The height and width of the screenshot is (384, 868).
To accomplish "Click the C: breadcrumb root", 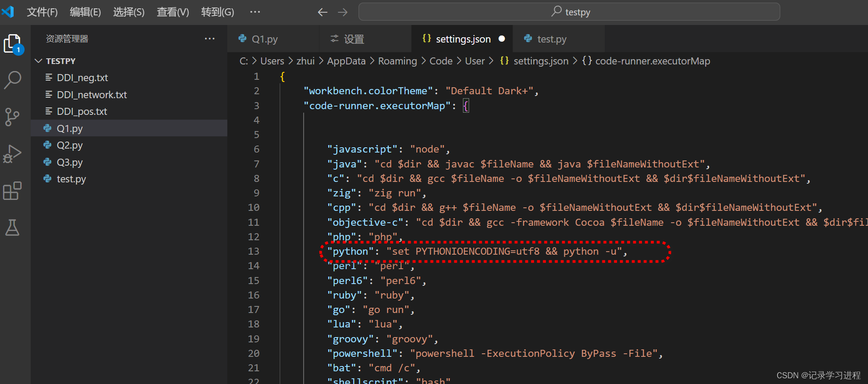I will pyautogui.click(x=244, y=61).
